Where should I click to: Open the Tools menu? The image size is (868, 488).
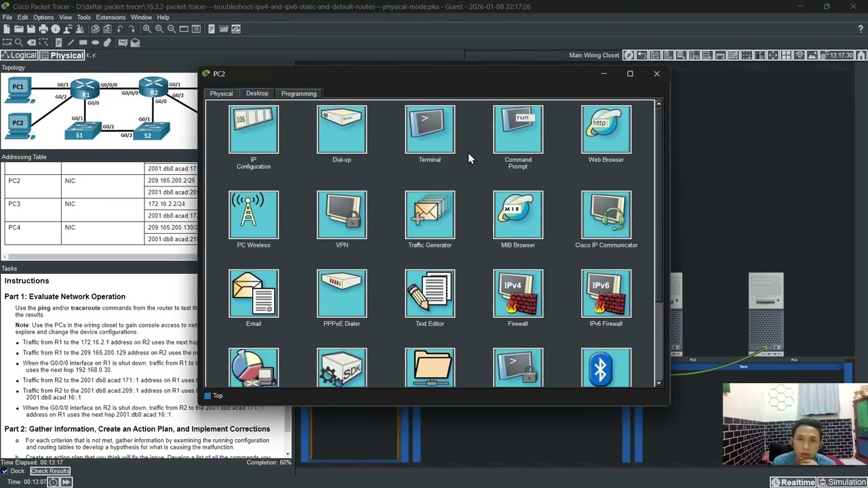coord(84,18)
